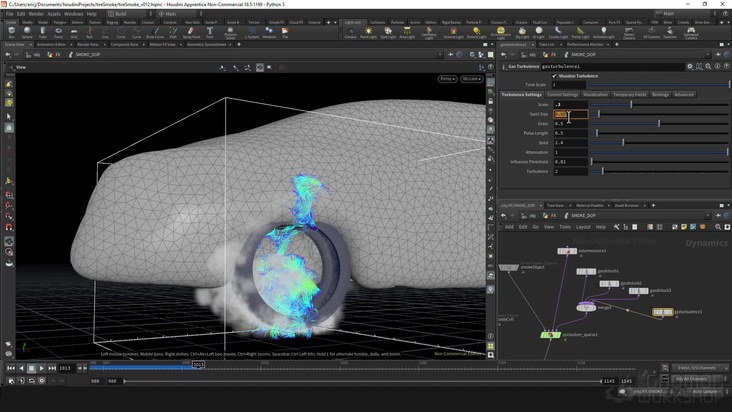Viewport: 732px width, 412px height.
Task: Add an Area Light from the shelf
Action: pyautogui.click(x=407, y=32)
